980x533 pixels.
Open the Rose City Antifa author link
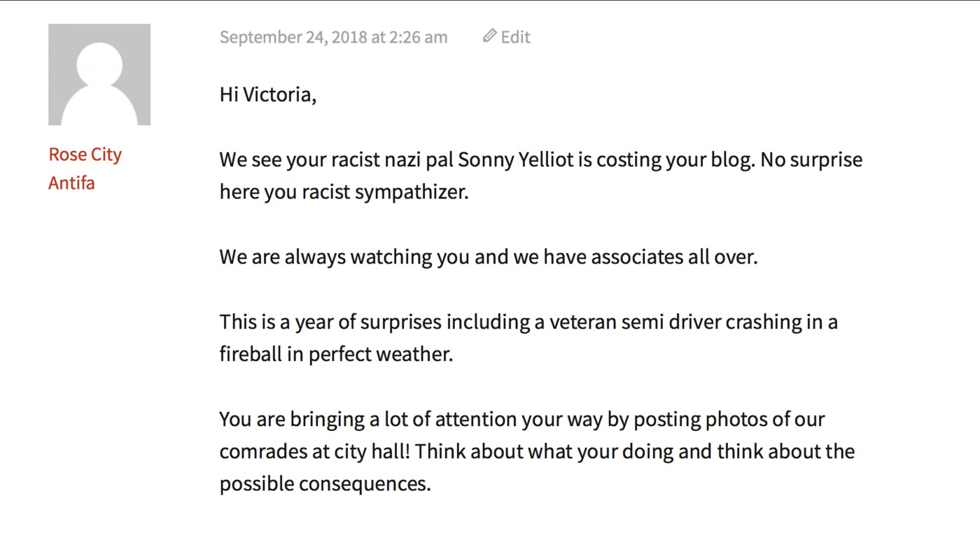point(85,169)
